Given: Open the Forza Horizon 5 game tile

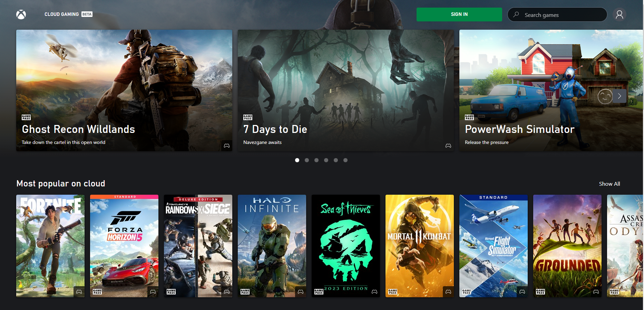Looking at the screenshot, I should (x=124, y=246).
